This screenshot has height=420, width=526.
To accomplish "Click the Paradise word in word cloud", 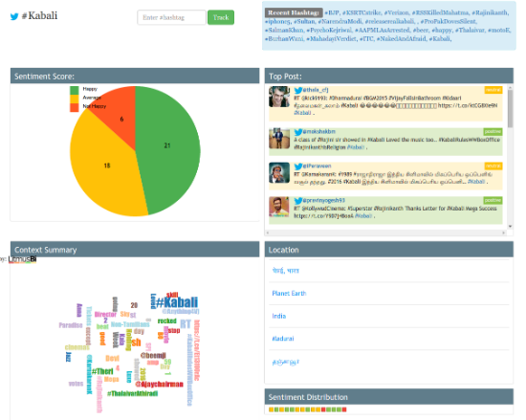I will pyautogui.click(x=71, y=325).
